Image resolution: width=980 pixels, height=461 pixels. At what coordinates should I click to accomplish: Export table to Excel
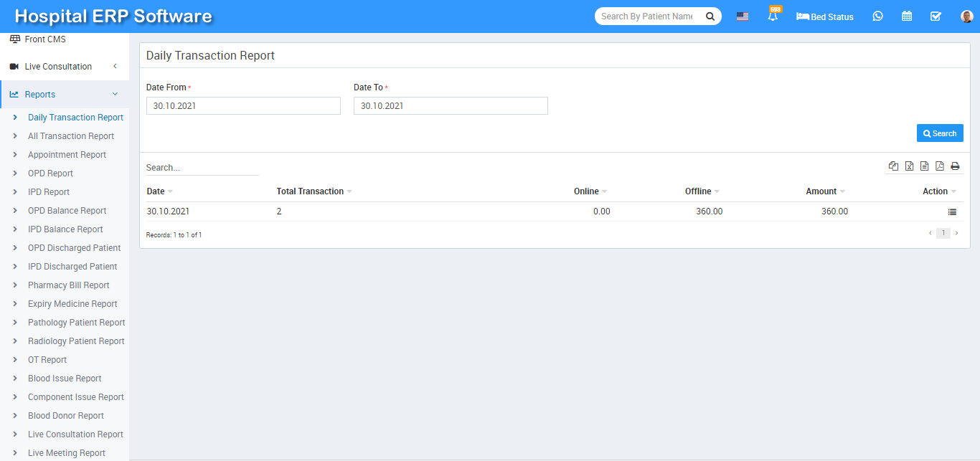click(909, 166)
